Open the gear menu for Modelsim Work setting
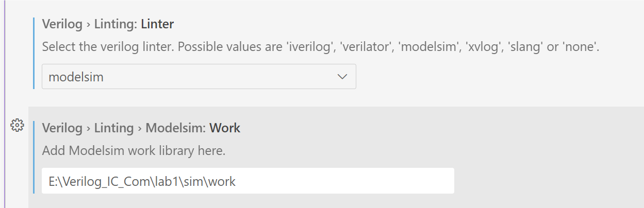Screen dimensions: 644x208 click(17, 125)
